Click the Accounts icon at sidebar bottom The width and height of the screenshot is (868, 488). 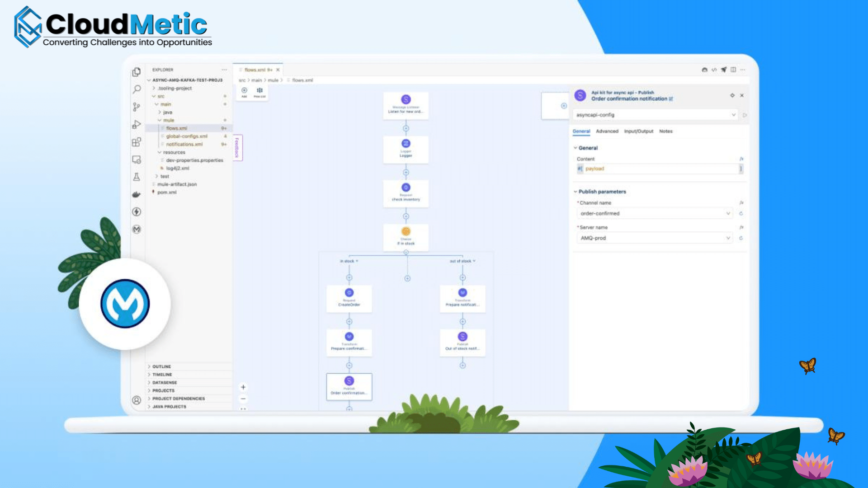pyautogui.click(x=137, y=400)
